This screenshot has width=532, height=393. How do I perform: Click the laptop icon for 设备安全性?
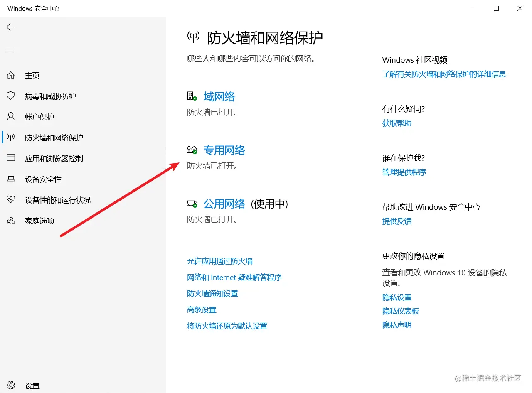11,179
